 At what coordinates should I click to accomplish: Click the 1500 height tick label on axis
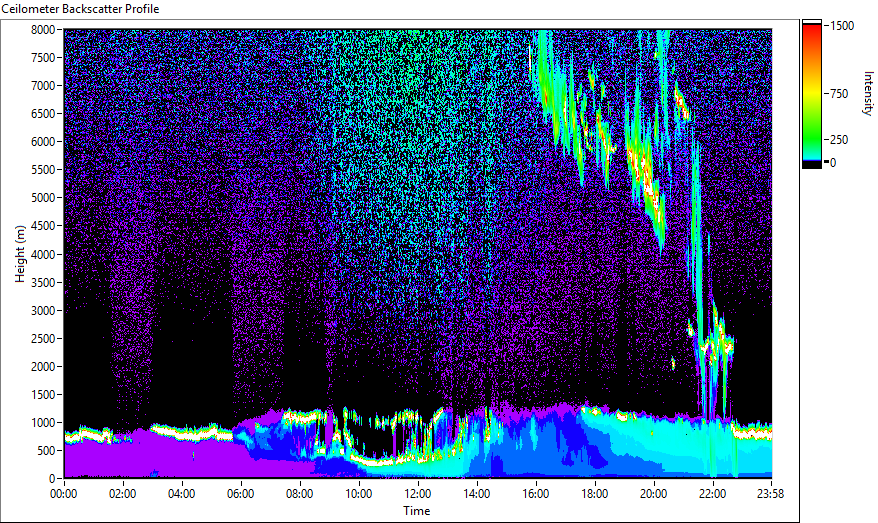coord(43,394)
